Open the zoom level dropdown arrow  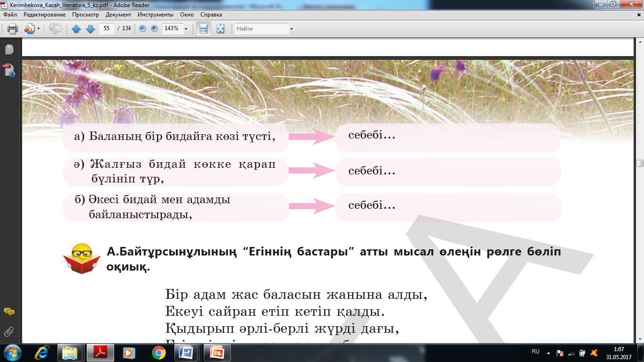click(x=186, y=29)
